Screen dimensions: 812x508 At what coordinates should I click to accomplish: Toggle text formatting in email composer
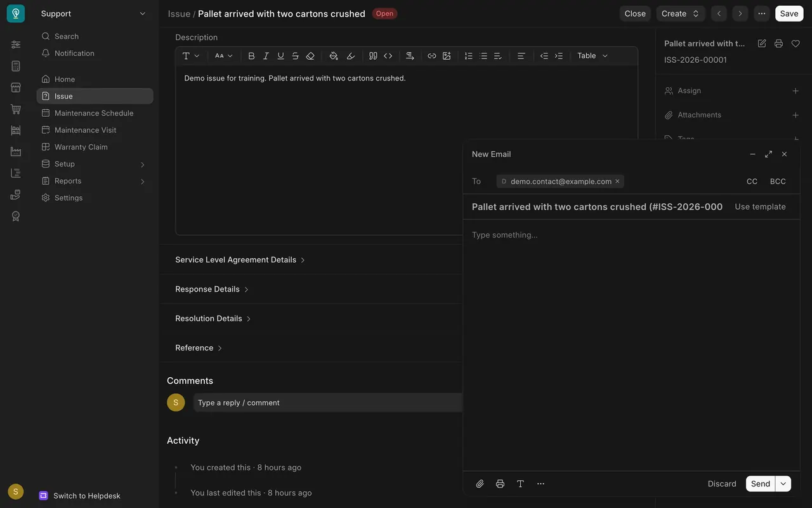520,484
